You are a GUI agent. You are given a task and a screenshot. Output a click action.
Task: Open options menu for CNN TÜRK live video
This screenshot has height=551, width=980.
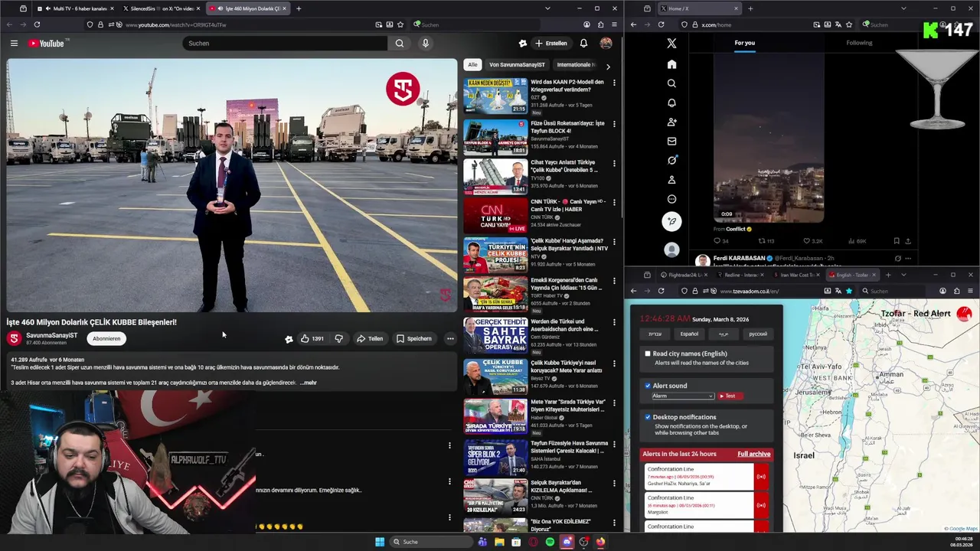(x=613, y=203)
